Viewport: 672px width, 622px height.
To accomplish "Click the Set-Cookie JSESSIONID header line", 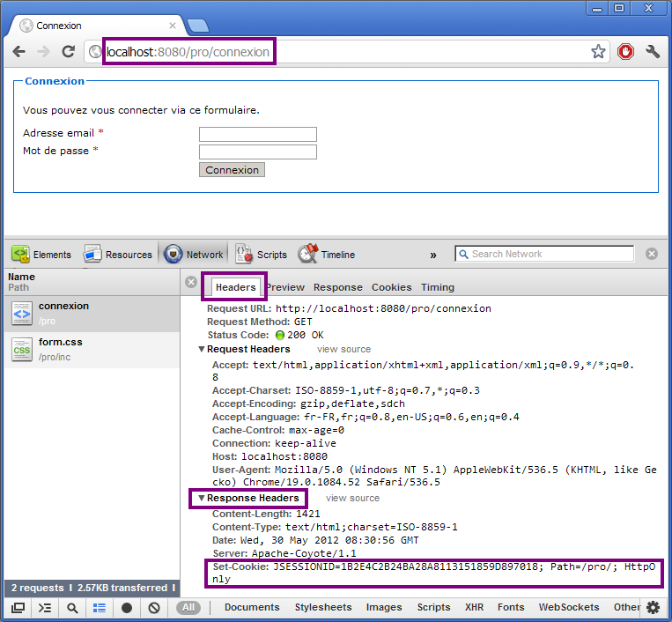I will point(433,573).
